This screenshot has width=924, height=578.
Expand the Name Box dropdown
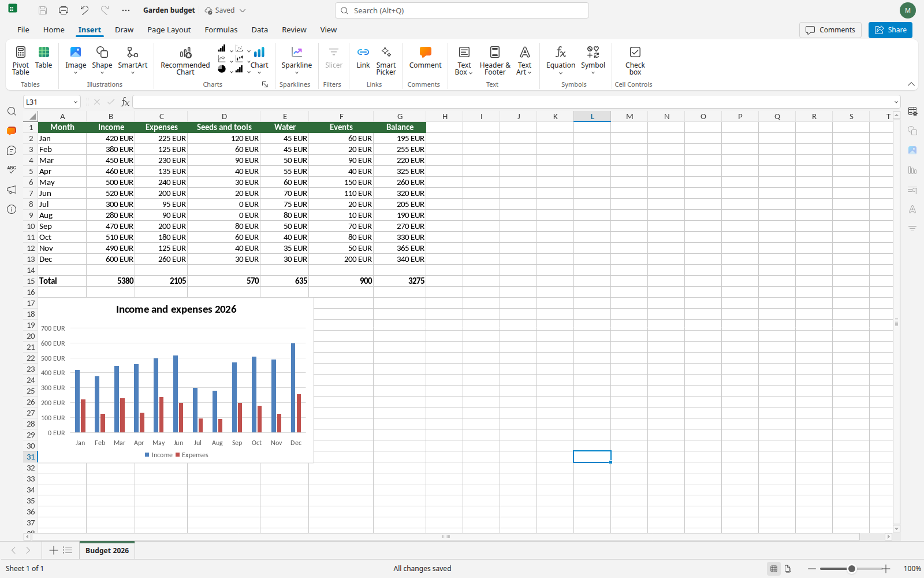point(75,102)
